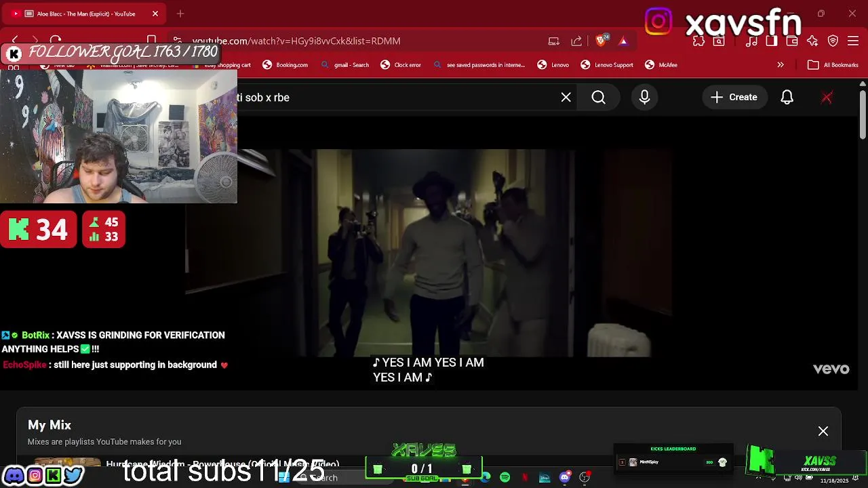Click the share page icon in address bar
868x488 pixels.
pyautogui.click(x=576, y=41)
